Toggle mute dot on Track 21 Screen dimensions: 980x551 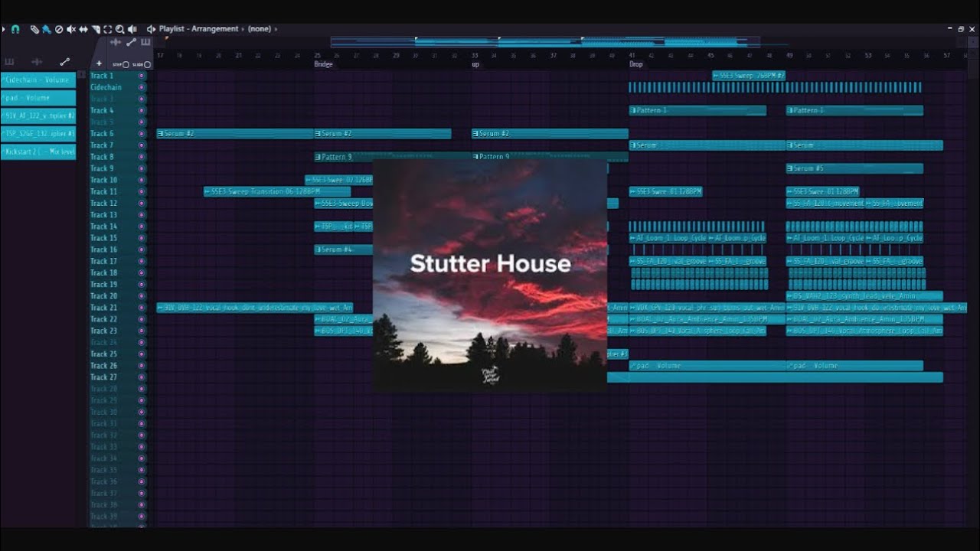(x=141, y=308)
